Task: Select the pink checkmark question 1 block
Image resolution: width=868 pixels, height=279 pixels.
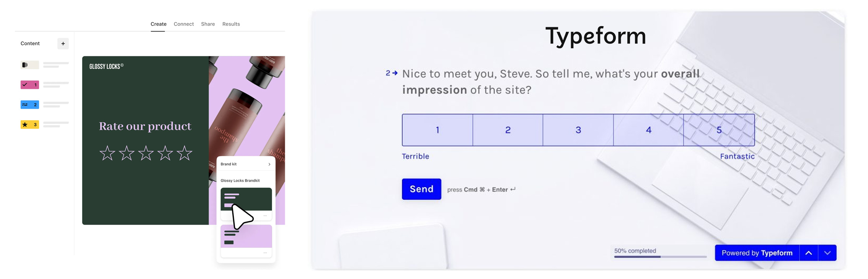Action: [x=29, y=85]
